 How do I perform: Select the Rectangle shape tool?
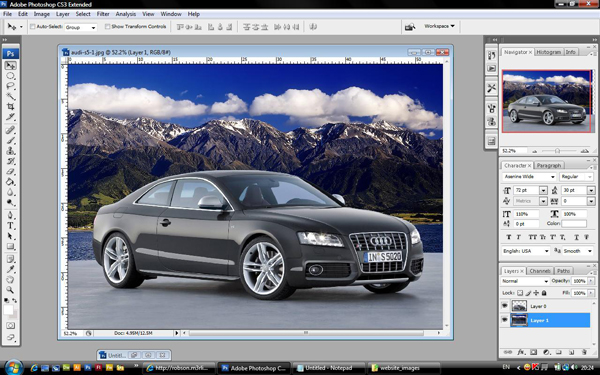pos(10,246)
